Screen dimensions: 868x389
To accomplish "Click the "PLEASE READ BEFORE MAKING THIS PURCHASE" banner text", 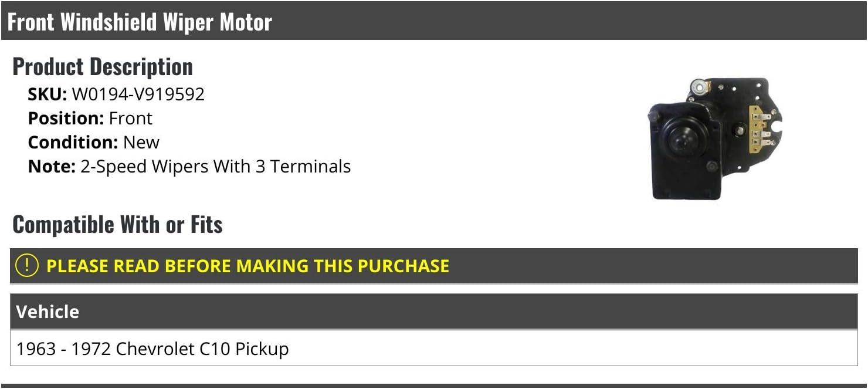I will (247, 266).
